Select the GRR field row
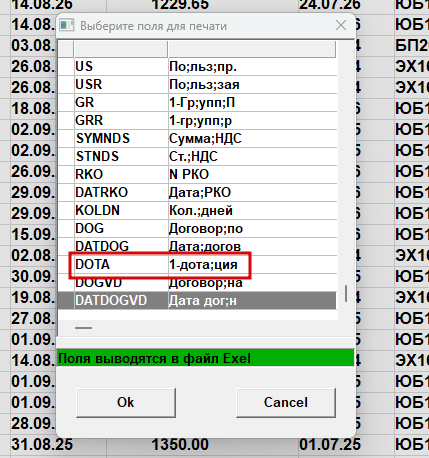Image resolution: width=429 pixels, height=458 pixels. [x=197, y=121]
